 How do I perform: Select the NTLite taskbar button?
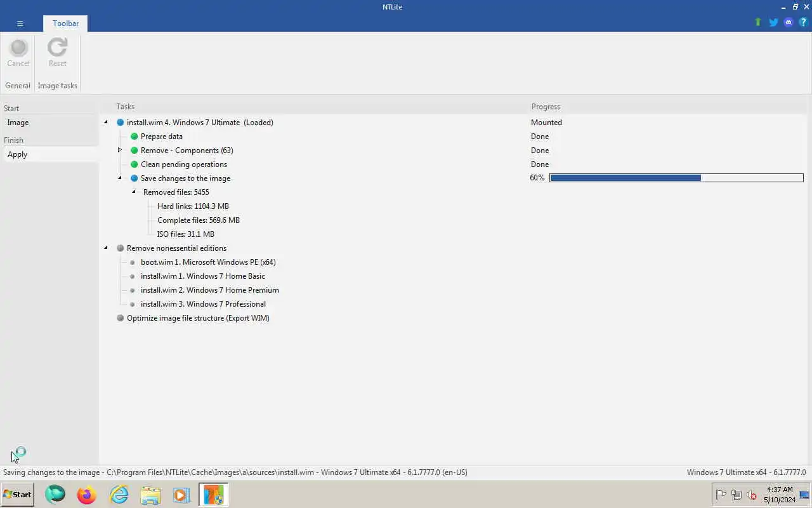[214, 494]
